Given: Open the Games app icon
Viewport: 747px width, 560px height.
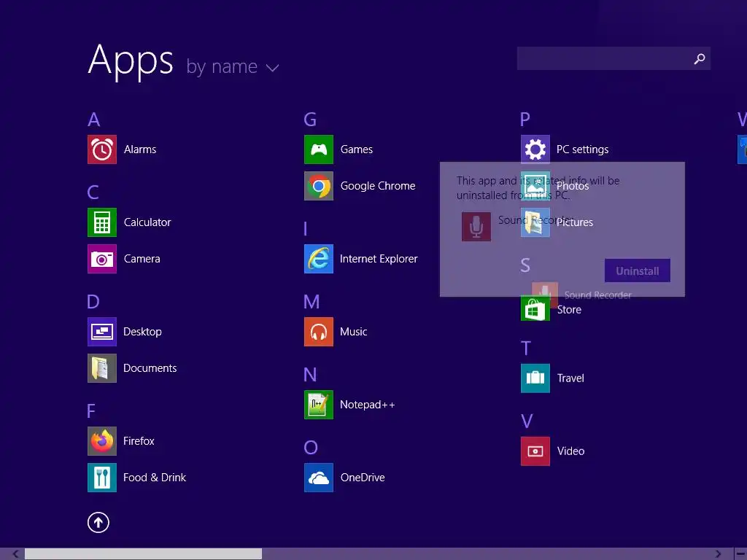Looking at the screenshot, I should pyautogui.click(x=319, y=149).
